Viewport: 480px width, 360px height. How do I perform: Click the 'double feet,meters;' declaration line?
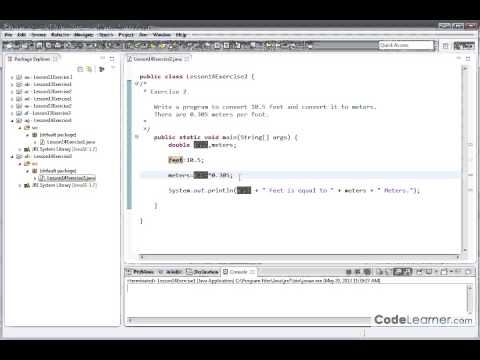coord(202,145)
